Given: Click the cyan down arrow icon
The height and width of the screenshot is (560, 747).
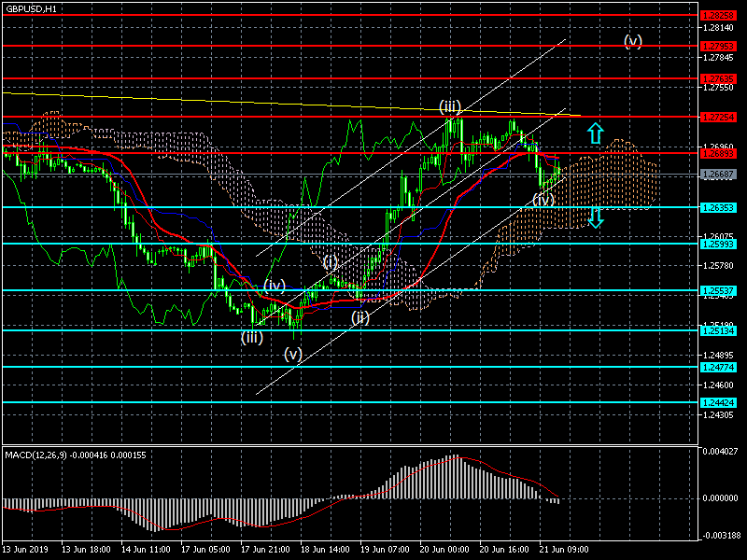Looking at the screenshot, I should (596, 217).
